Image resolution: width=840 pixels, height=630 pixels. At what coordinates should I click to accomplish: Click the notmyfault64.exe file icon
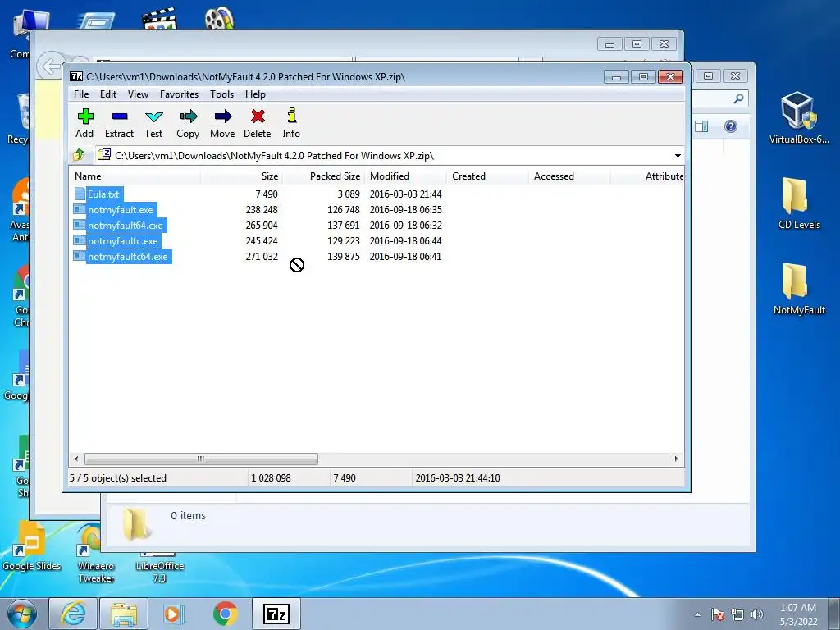click(80, 225)
